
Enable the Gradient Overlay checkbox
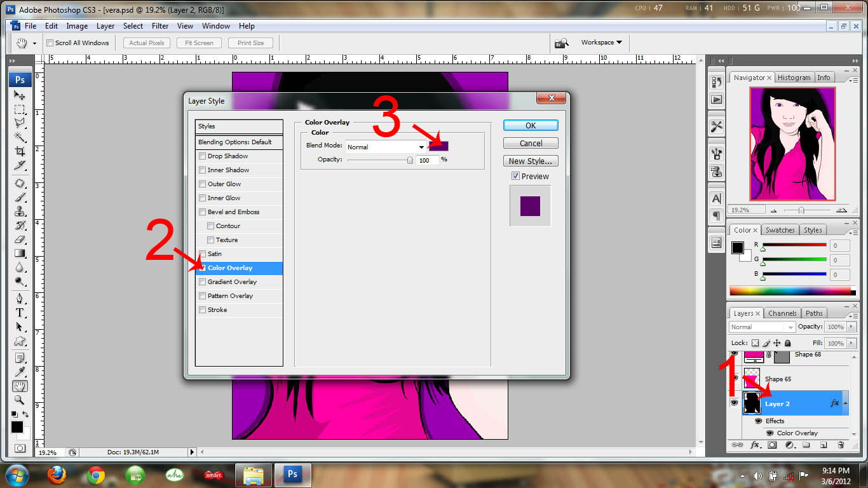coord(202,282)
